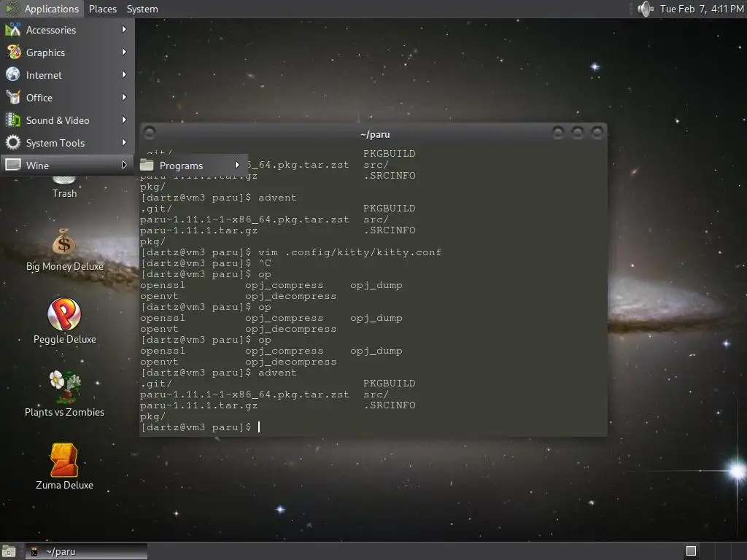Select the Big Money Deluxe desktop icon
Viewport: 747px width, 560px height.
64,250
